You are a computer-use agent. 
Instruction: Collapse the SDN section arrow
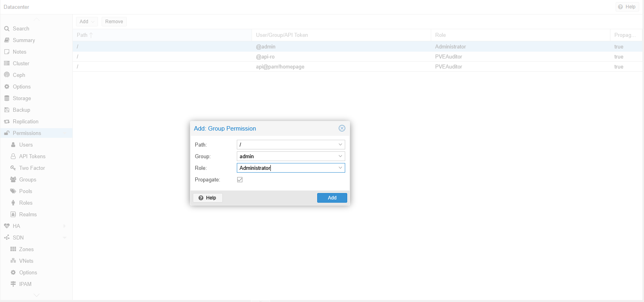point(65,238)
